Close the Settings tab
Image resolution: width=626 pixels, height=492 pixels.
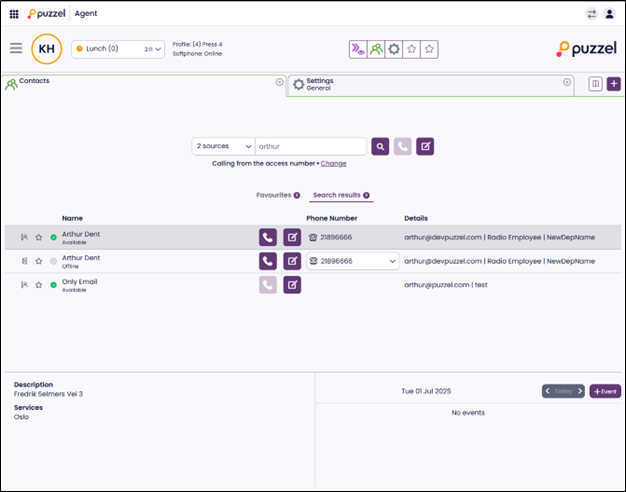pos(567,82)
